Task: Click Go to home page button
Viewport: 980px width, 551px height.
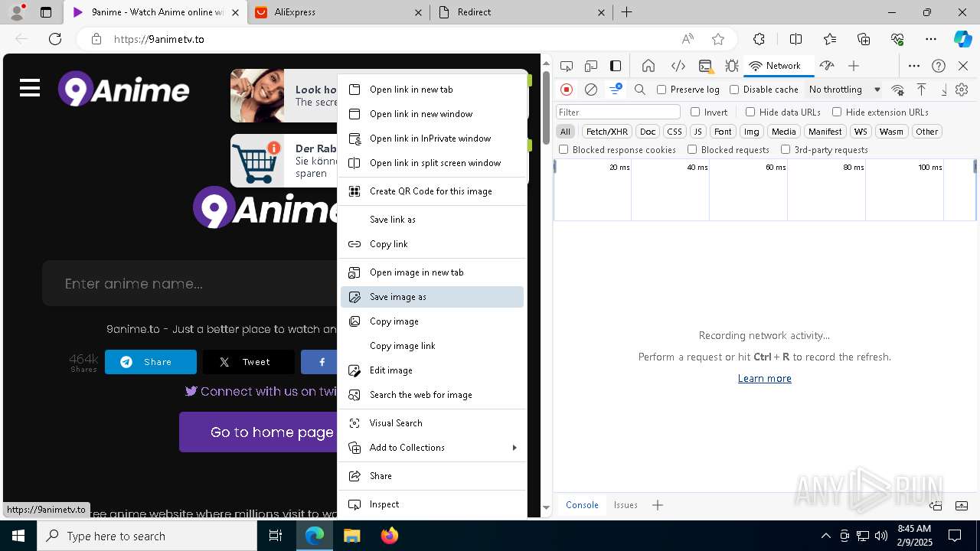Action: [x=259, y=432]
